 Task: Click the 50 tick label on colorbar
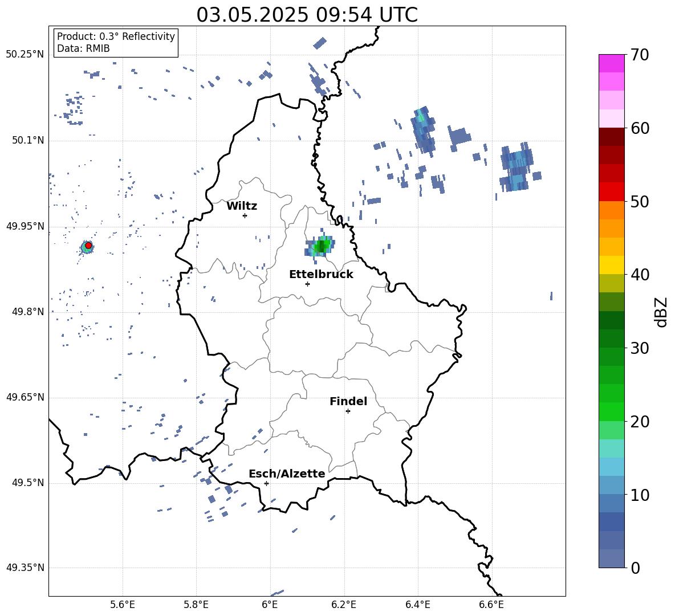pyautogui.click(x=640, y=201)
